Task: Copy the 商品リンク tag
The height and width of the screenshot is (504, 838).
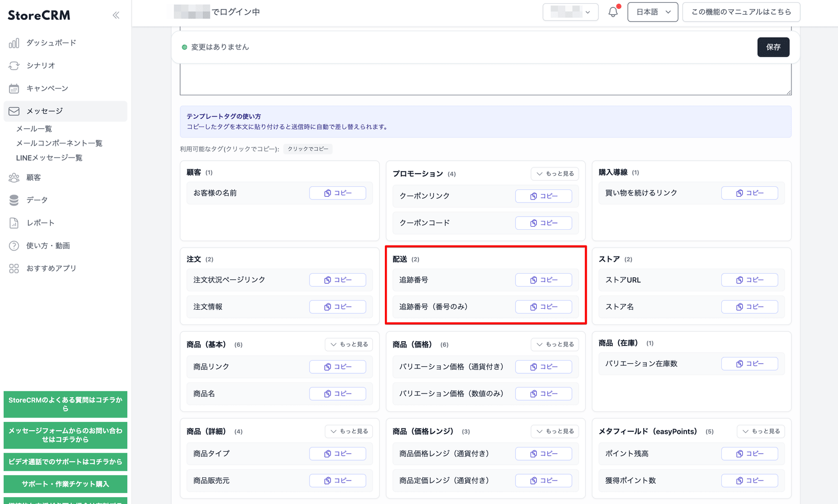Action: [338, 367]
